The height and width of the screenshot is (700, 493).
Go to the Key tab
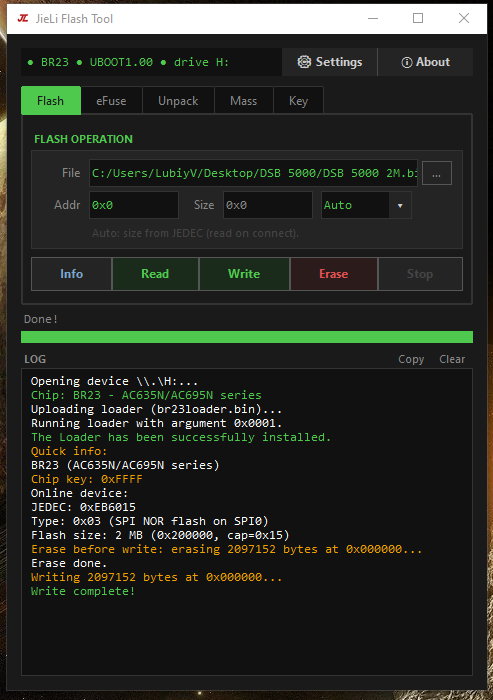(298, 101)
